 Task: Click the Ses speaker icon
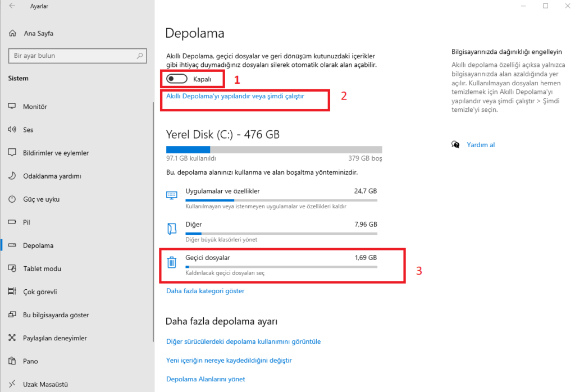point(12,129)
